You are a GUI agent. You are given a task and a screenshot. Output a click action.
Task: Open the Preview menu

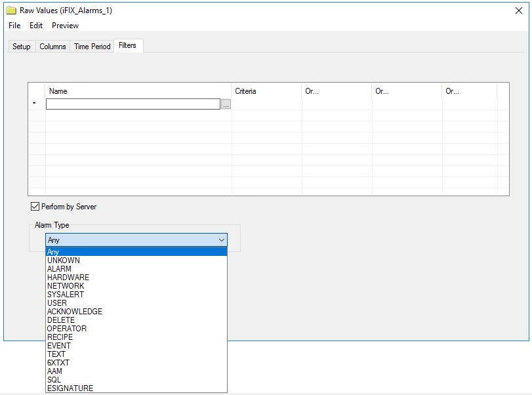pos(65,26)
